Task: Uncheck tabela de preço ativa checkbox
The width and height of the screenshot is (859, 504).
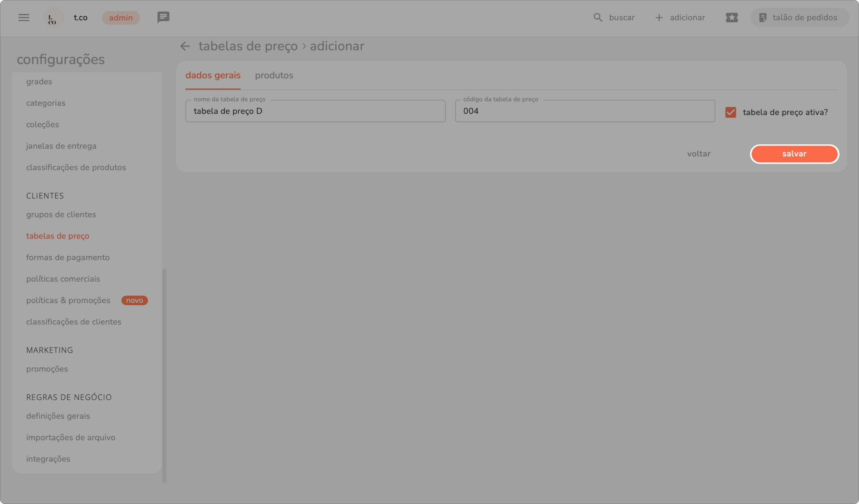Action: coord(730,112)
